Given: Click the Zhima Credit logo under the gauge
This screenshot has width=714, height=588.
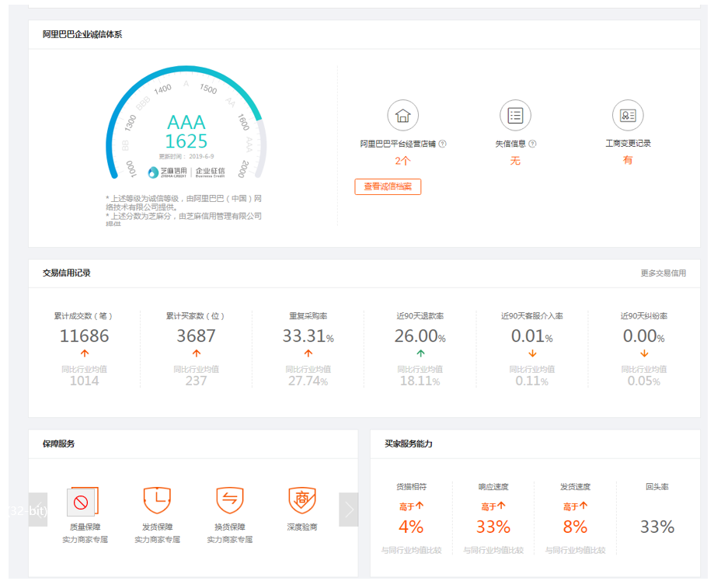Looking at the screenshot, I should (x=167, y=172).
